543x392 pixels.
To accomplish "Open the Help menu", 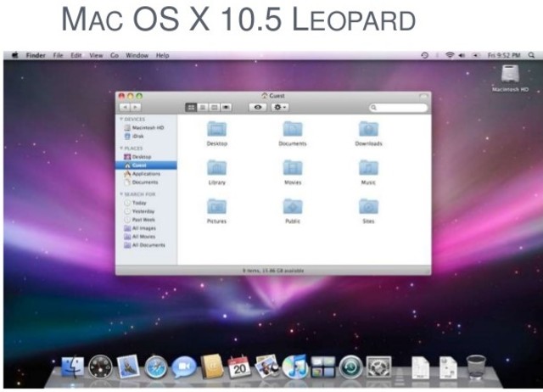I will pyautogui.click(x=162, y=55).
